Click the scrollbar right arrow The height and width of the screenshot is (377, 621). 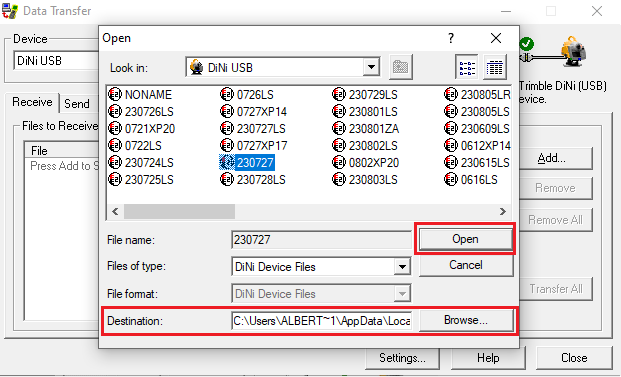[503, 211]
